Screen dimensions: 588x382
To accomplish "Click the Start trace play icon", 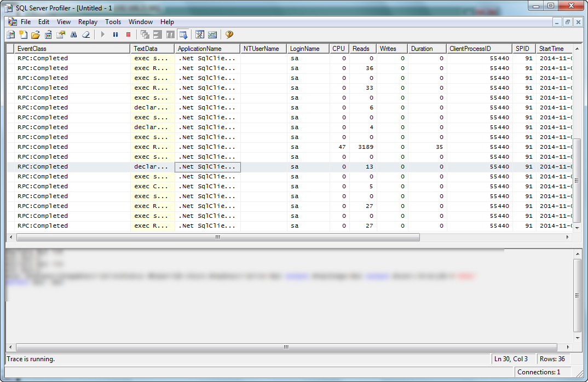I will 103,34.
